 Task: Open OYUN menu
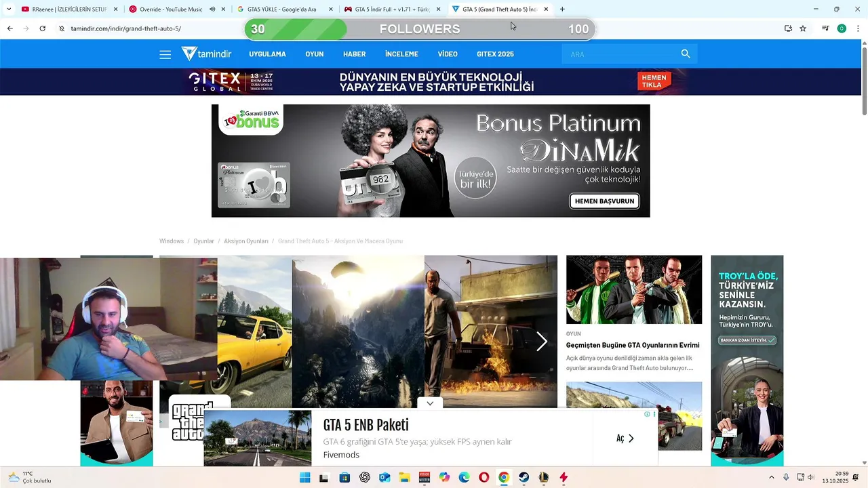pyautogui.click(x=315, y=54)
